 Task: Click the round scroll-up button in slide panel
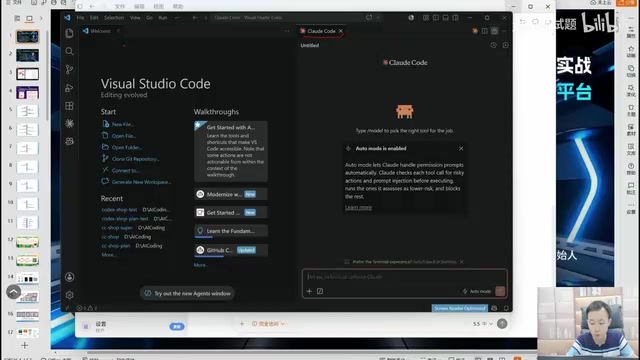13,292
